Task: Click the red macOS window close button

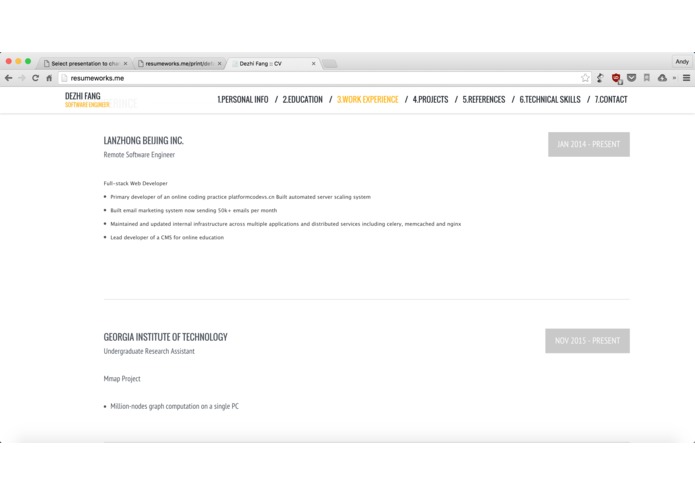Action: [8, 61]
